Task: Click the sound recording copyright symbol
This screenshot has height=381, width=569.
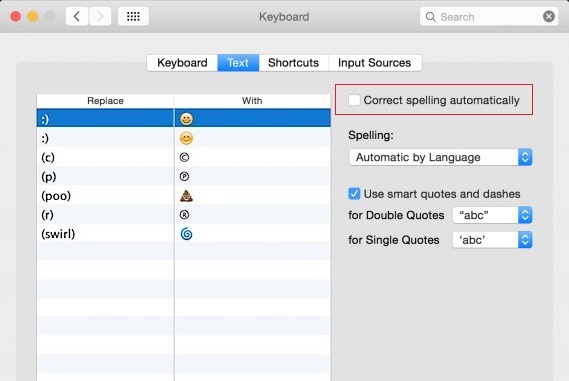Action: click(184, 177)
